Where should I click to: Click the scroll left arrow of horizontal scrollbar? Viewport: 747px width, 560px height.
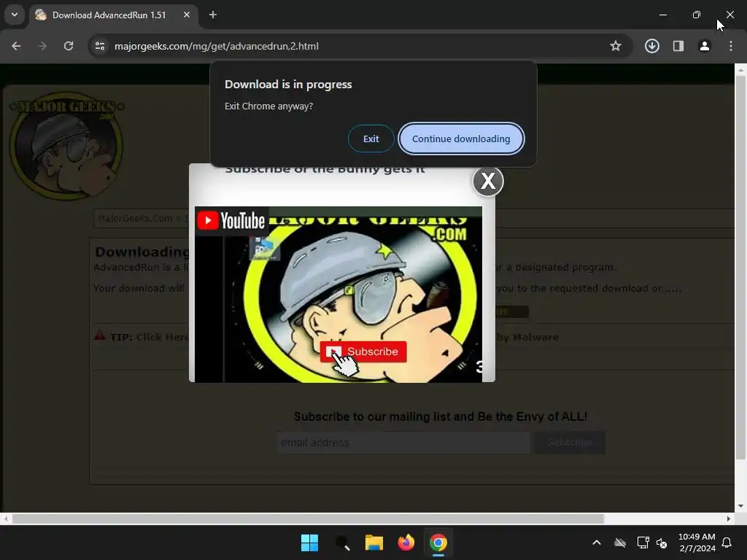tap(5, 518)
